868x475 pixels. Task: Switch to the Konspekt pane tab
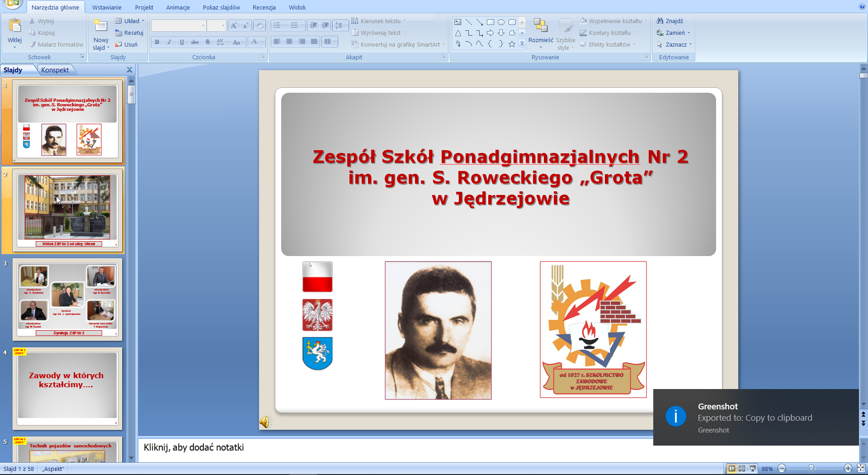coord(55,70)
